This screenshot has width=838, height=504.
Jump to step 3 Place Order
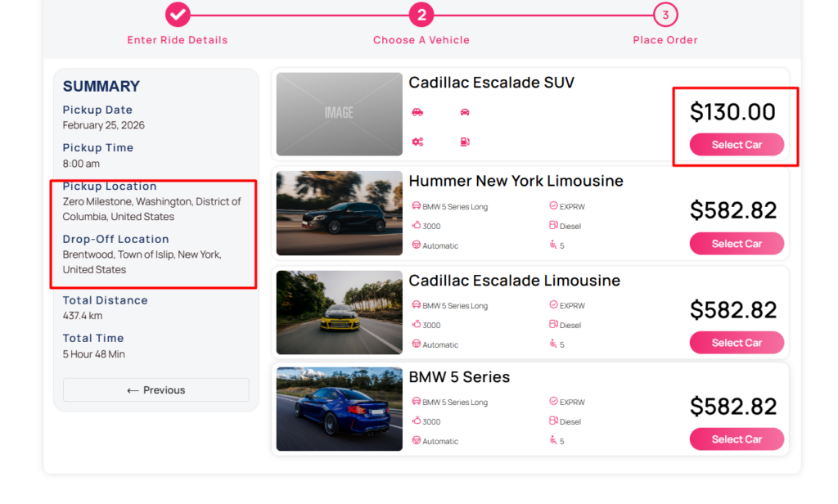665,14
